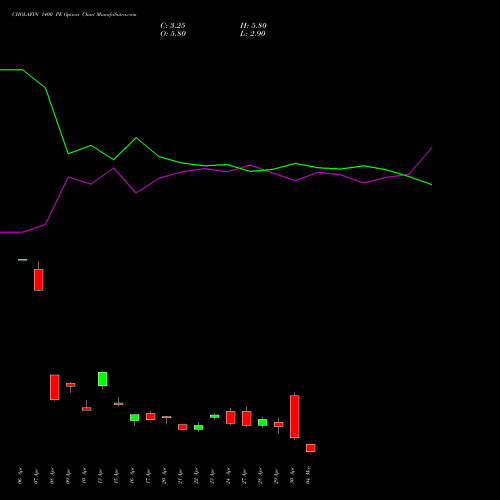This screenshot has height=500, width=500.
Task: Click the 28 Apr axis date label
Action: 260,476
